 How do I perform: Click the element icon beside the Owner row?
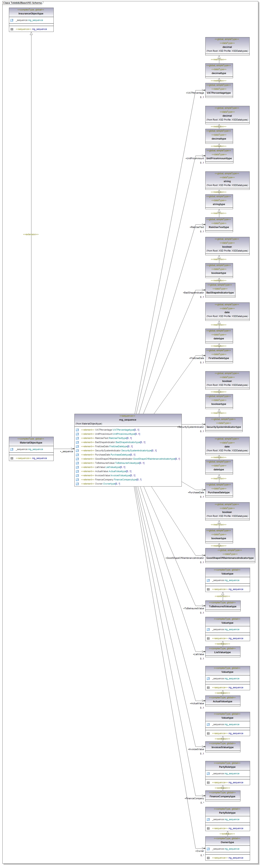pyautogui.click(x=77, y=484)
